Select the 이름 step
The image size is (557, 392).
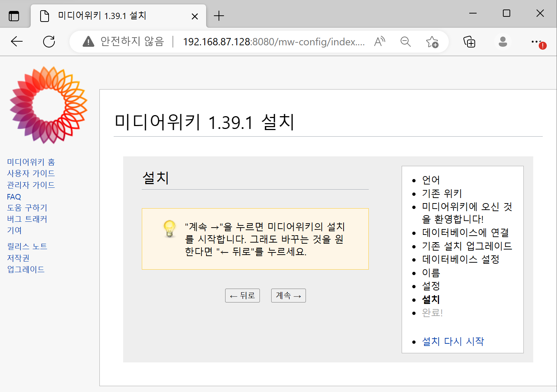[431, 273]
